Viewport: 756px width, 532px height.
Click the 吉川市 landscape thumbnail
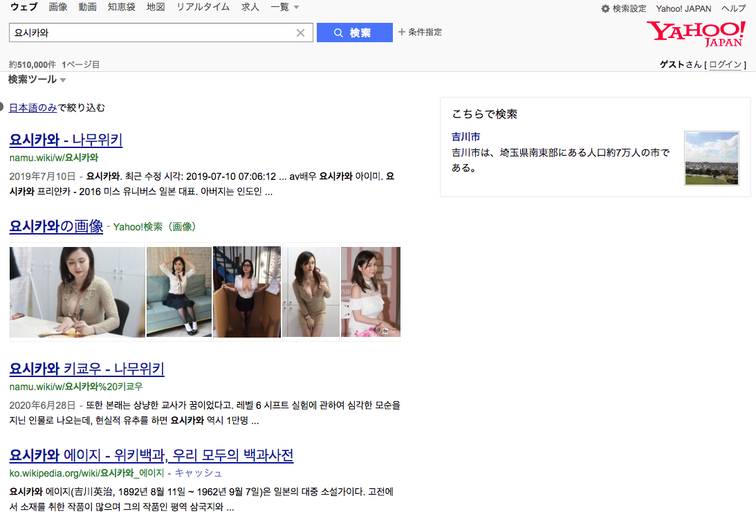pos(712,158)
